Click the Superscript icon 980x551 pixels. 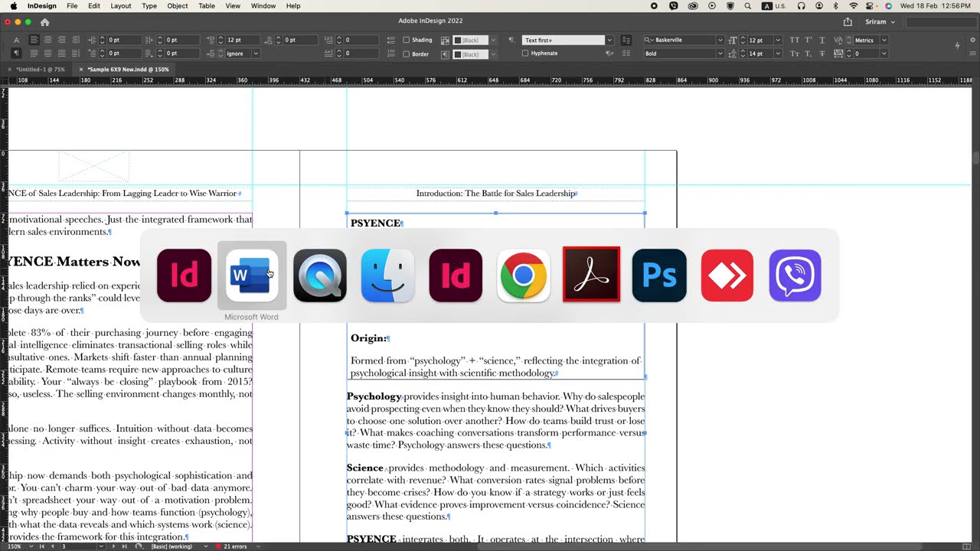point(808,40)
